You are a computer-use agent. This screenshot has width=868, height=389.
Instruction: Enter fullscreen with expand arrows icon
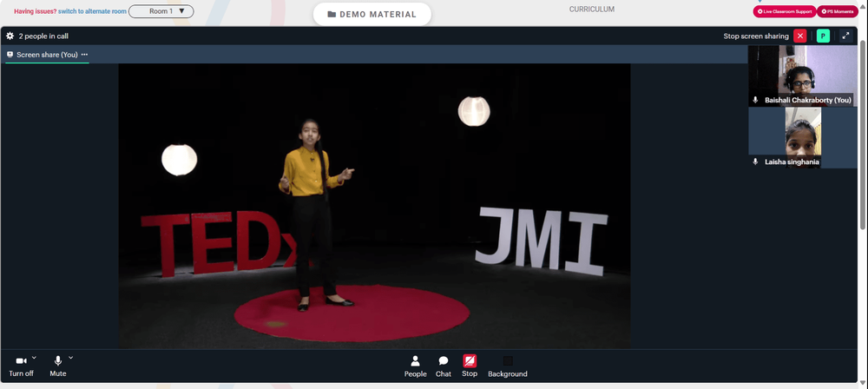tap(845, 36)
